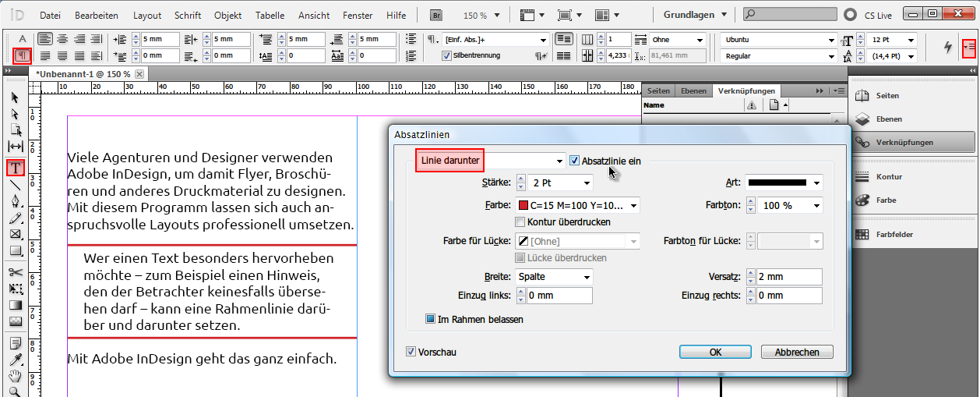The image size is (980, 397).
Task: Select the Pen tool
Action: 15,201
